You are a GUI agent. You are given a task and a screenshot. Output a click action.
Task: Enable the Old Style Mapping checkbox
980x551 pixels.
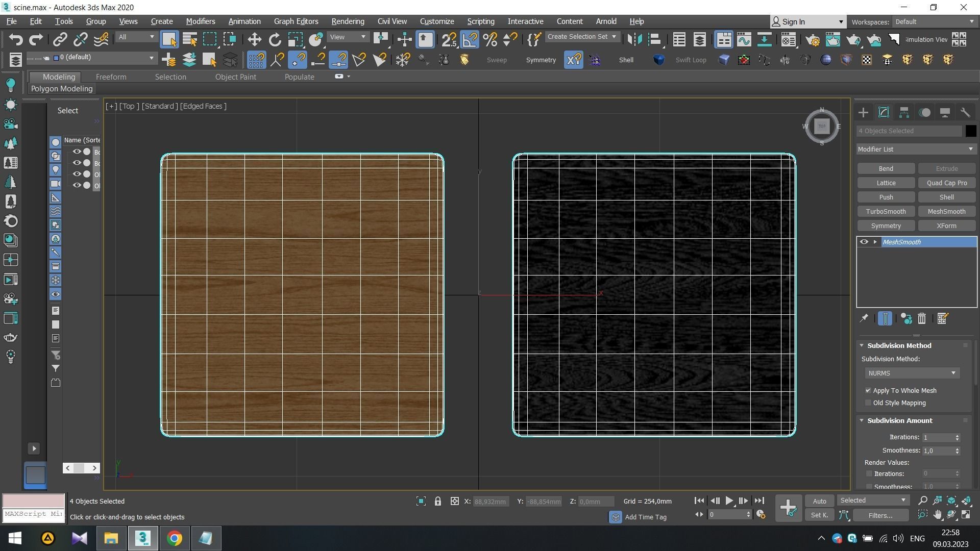pyautogui.click(x=868, y=403)
